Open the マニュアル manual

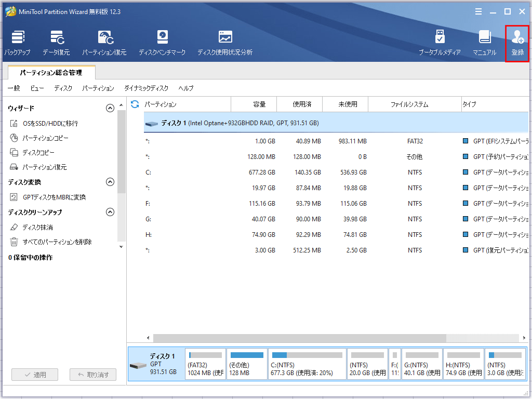pyautogui.click(x=485, y=43)
